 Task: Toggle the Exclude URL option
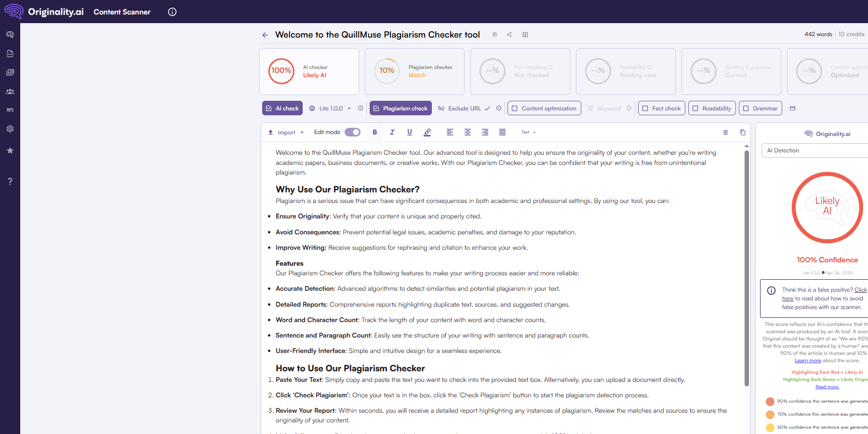tap(464, 108)
